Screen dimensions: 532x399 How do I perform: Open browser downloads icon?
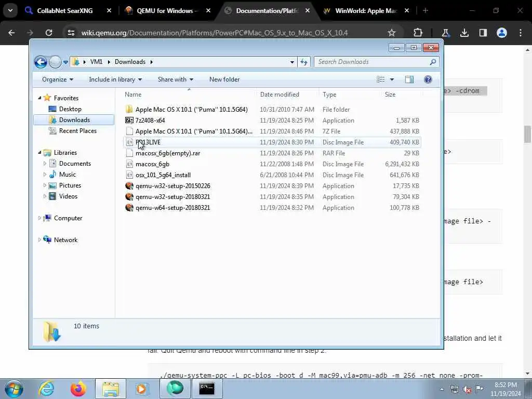tap(464, 33)
